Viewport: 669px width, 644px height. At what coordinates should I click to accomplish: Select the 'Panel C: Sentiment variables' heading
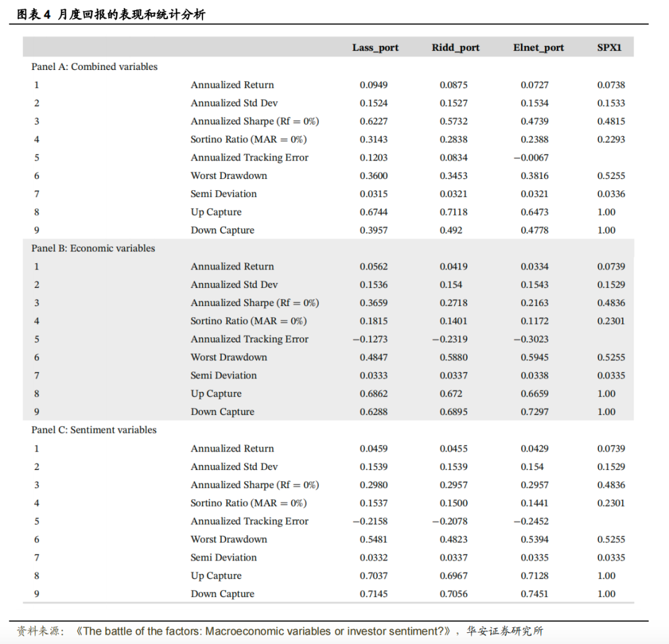(94, 430)
